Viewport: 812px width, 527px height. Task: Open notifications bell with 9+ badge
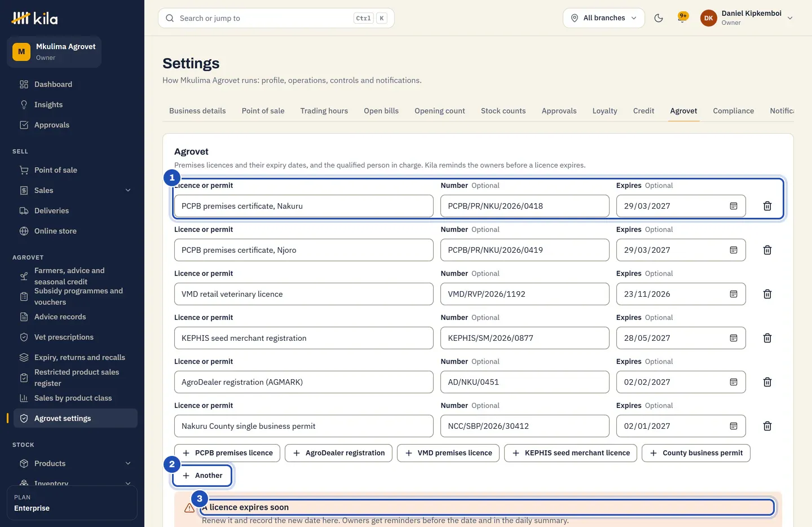pos(683,18)
